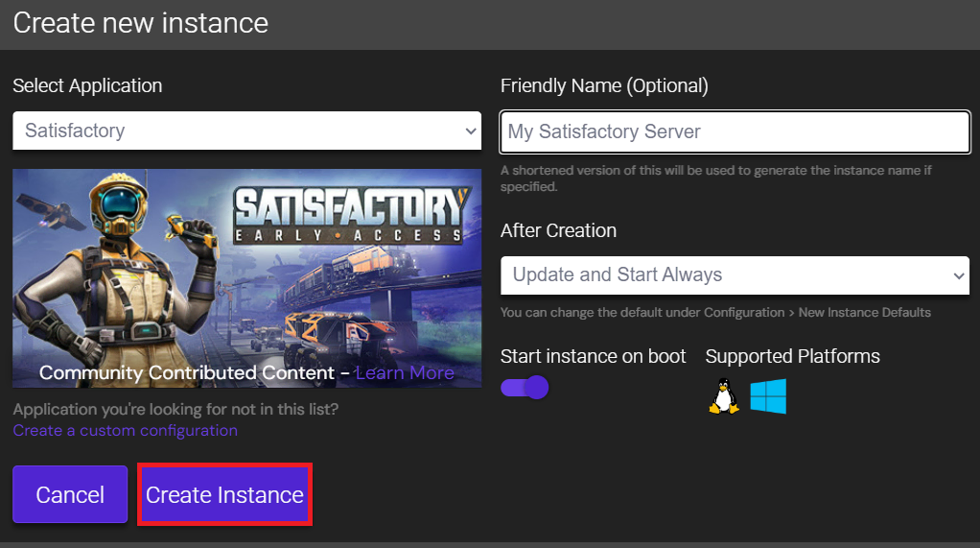Viewport: 980px width, 548px height.
Task: Click the Windows logo platform icon
Action: coord(768,395)
